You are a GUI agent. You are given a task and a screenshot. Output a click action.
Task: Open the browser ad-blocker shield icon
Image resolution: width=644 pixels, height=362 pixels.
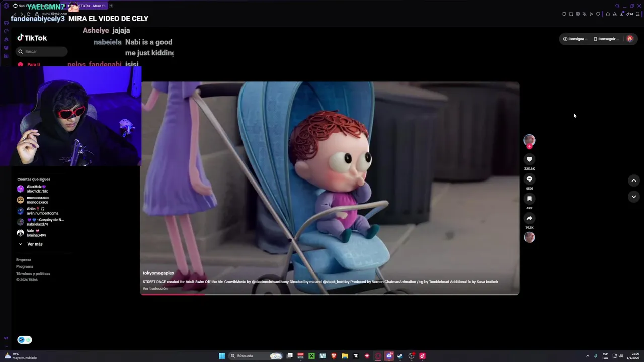click(578, 14)
